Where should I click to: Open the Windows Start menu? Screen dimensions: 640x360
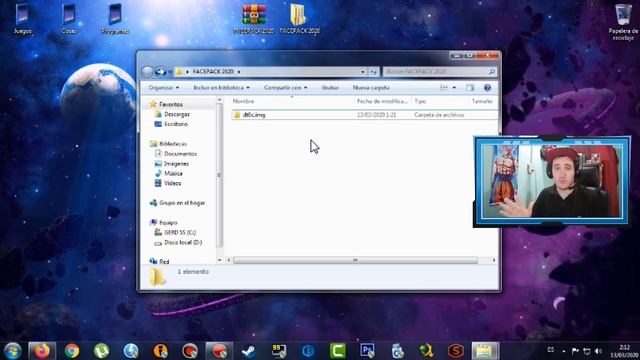[12, 351]
